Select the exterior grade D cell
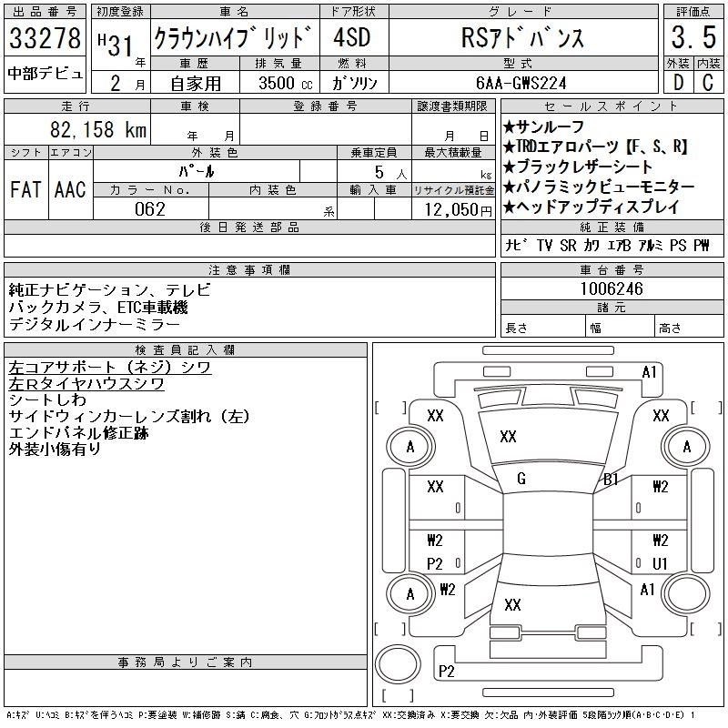The height and width of the screenshot is (728, 728). click(678, 82)
